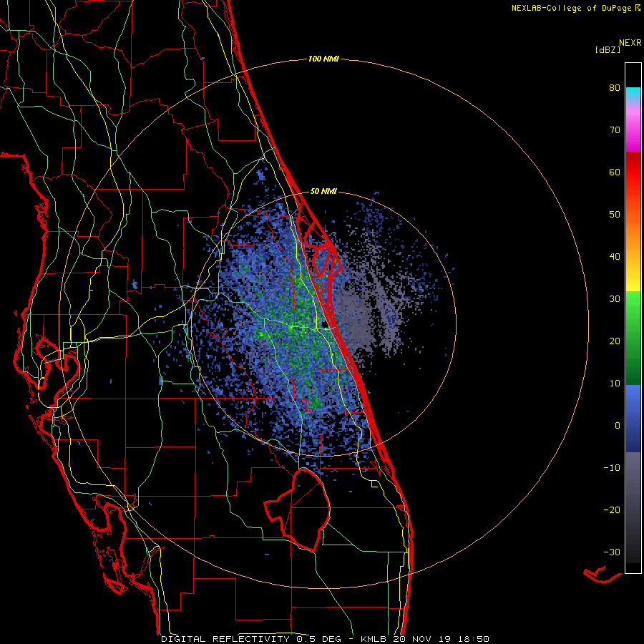
Task: Click the 80 value on the dBZ scale
Action: pyautogui.click(x=615, y=88)
